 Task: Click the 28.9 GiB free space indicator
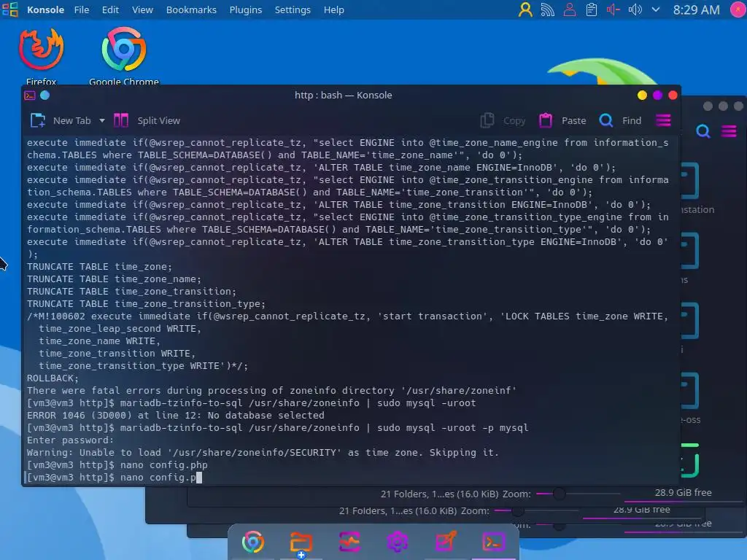coord(683,492)
